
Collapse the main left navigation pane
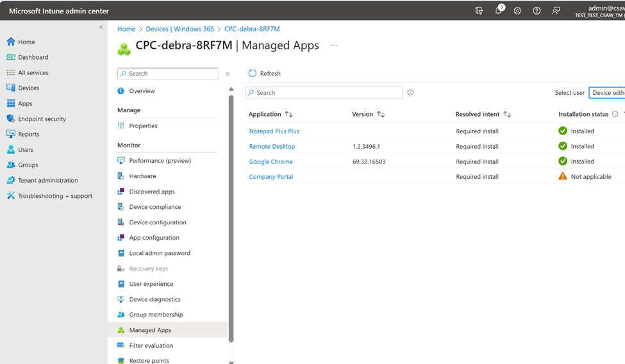click(101, 27)
